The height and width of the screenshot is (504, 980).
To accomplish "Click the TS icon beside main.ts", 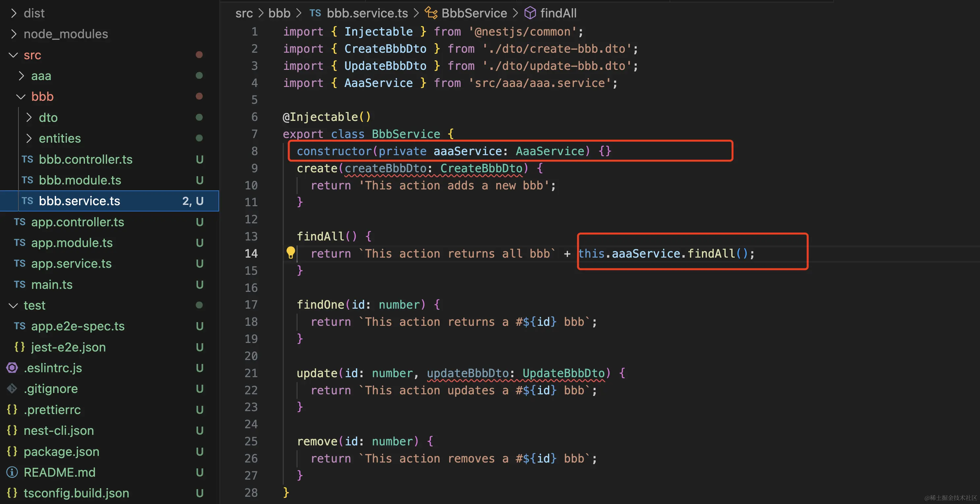I will click(x=19, y=285).
